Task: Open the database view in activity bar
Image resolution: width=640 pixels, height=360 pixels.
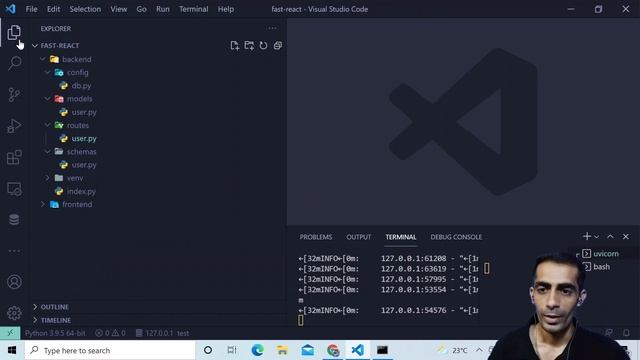Action: tap(14, 220)
